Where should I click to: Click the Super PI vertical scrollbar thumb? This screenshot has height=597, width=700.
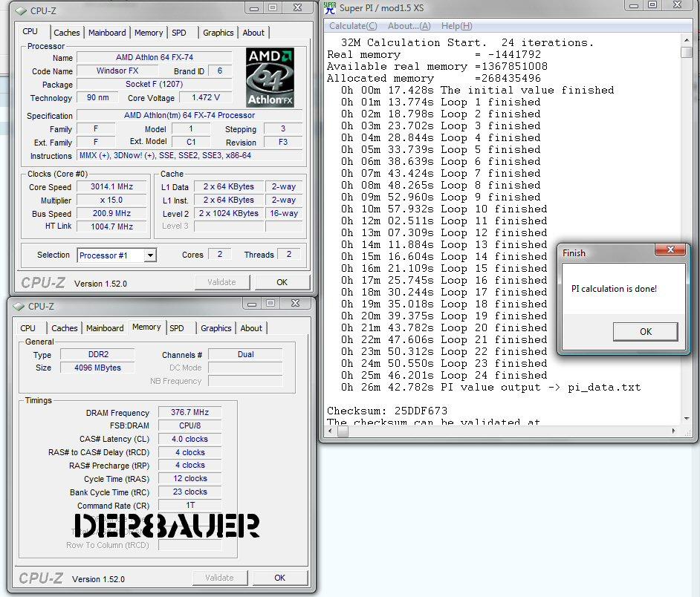tap(687, 52)
